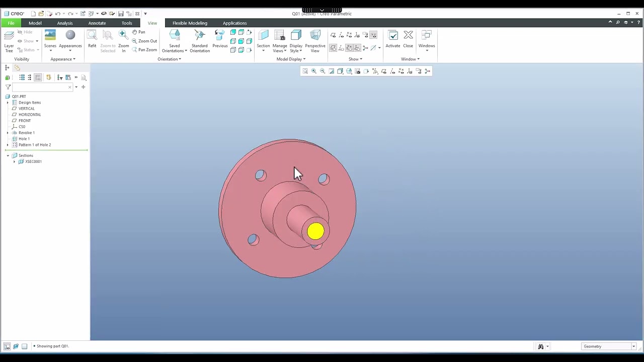Expand the Window group menu

pos(410,59)
